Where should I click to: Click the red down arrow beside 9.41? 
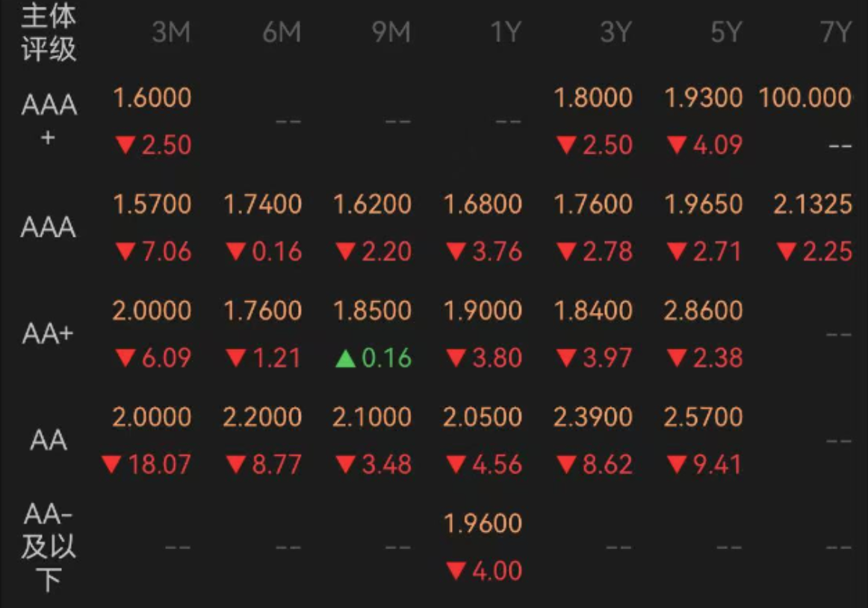[x=677, y=465]
